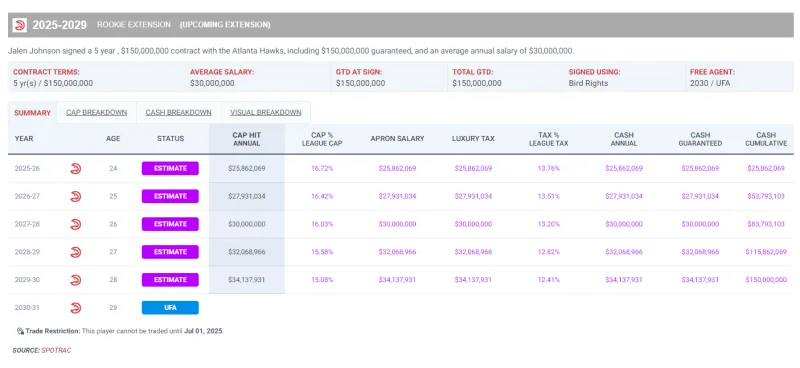Select the Summary tab
This screenshot has width=800, height=368.
click(32, 113)
